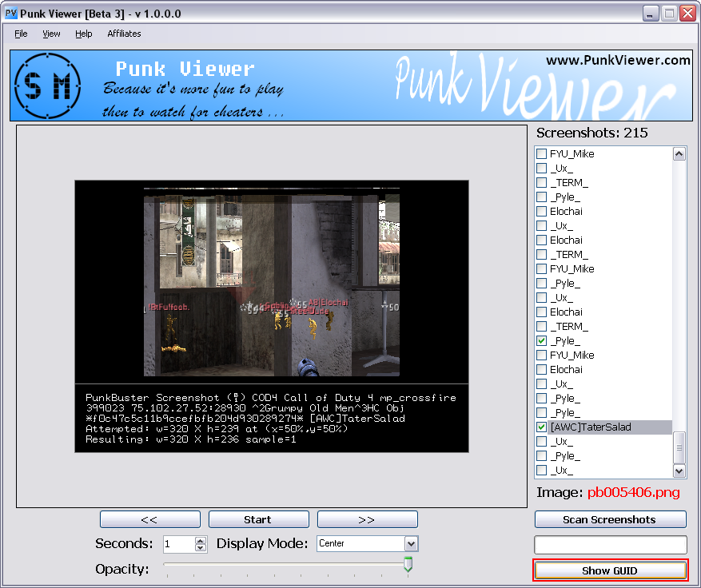
Task: Click the empty text field above Show GUID
Action: coord(610,545)
